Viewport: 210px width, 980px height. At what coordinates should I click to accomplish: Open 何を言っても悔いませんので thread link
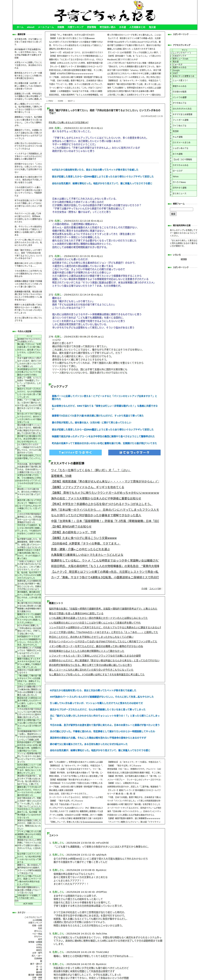(69, 122)
